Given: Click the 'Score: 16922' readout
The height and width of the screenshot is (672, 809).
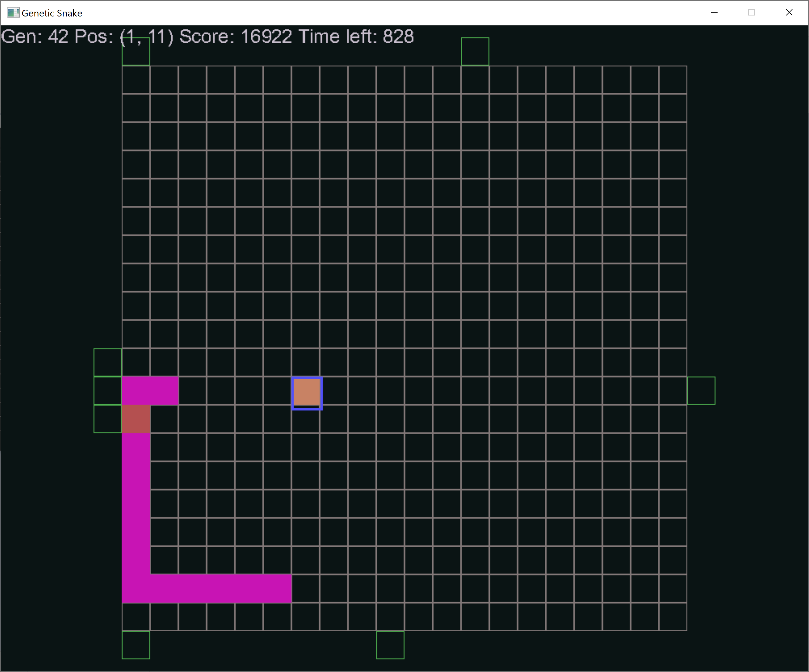Looking at the screenshot, I should 236,37.
